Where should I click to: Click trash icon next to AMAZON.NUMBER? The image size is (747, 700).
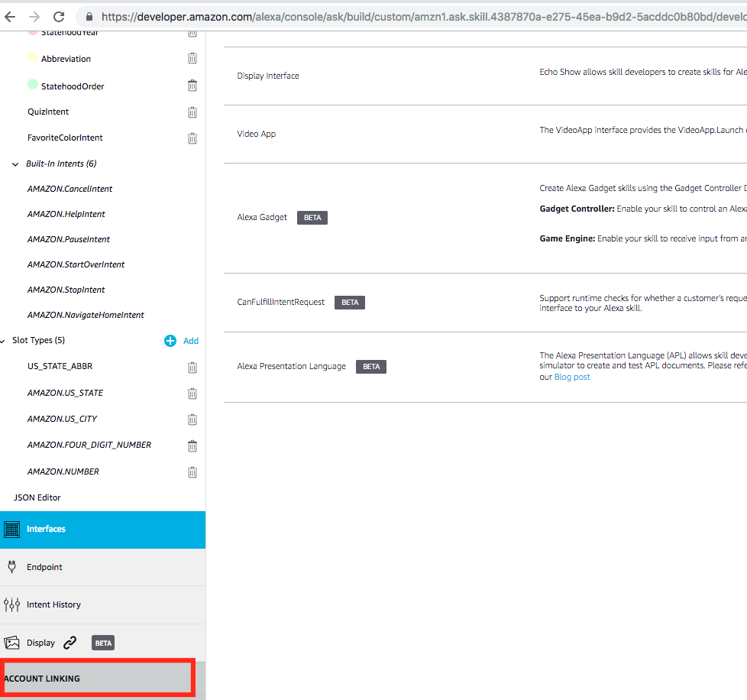point(192,472)
